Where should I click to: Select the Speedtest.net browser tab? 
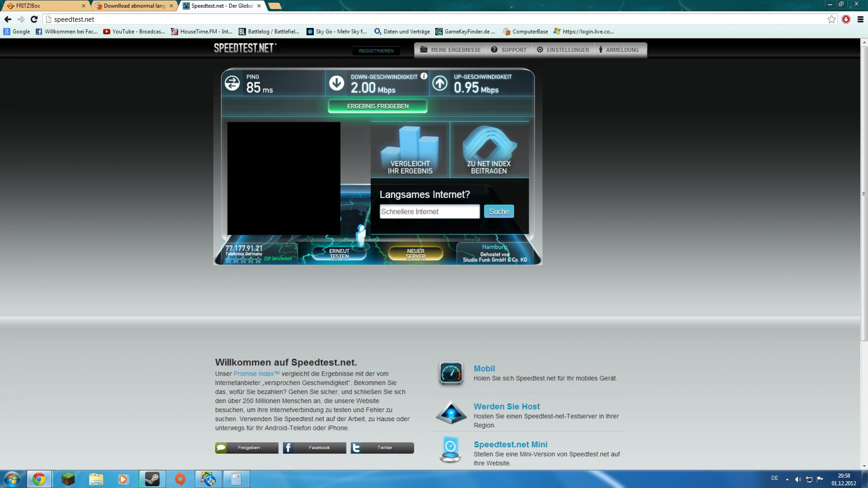click(x=222, y=6)
